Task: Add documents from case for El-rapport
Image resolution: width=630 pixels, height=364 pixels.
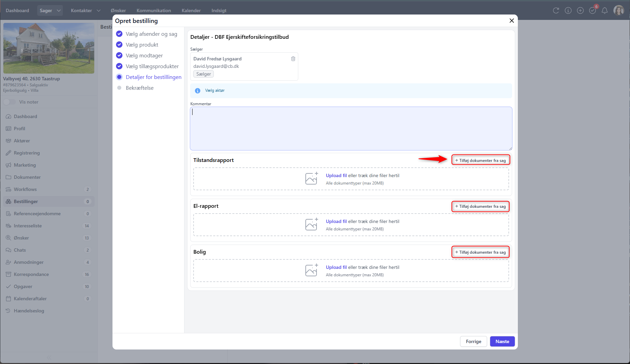Action: (x=480, y=206)
